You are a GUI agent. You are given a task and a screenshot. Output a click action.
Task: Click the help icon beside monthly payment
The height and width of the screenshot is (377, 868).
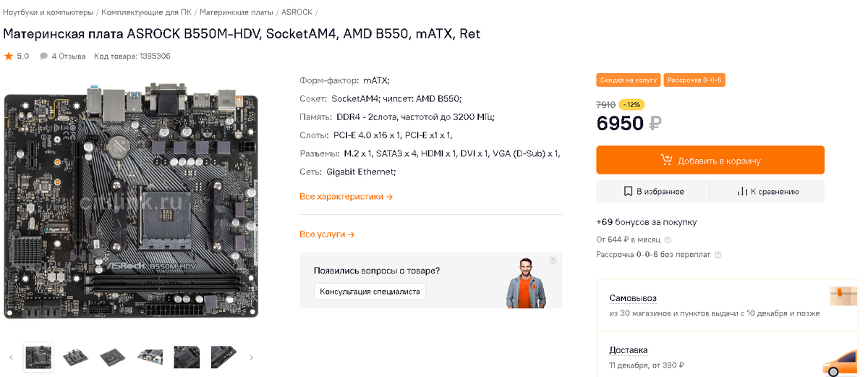668,240
